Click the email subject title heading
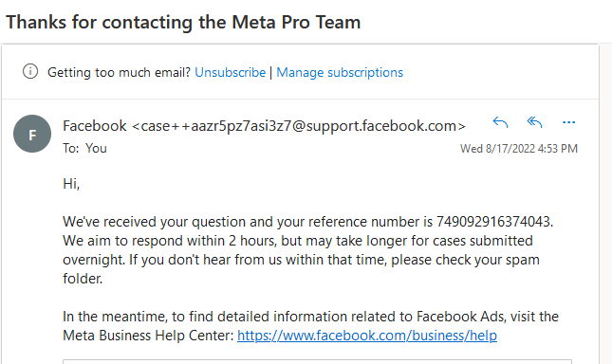Screen dimensions: 612x364 [x=183, y=22]
